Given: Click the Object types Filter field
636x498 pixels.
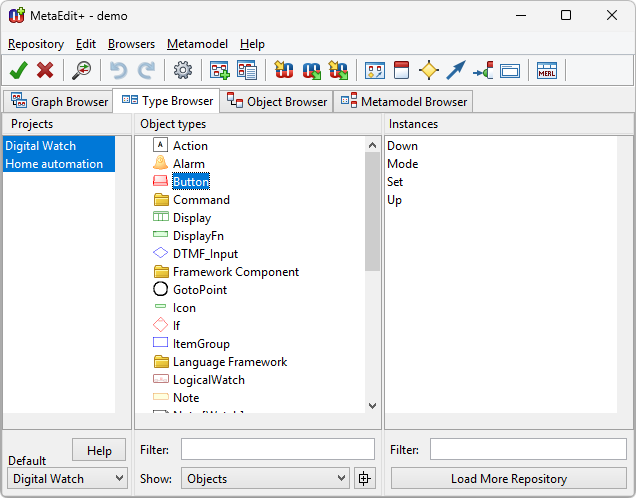Looking at the screenshot, I should click(x=277, y=450).
